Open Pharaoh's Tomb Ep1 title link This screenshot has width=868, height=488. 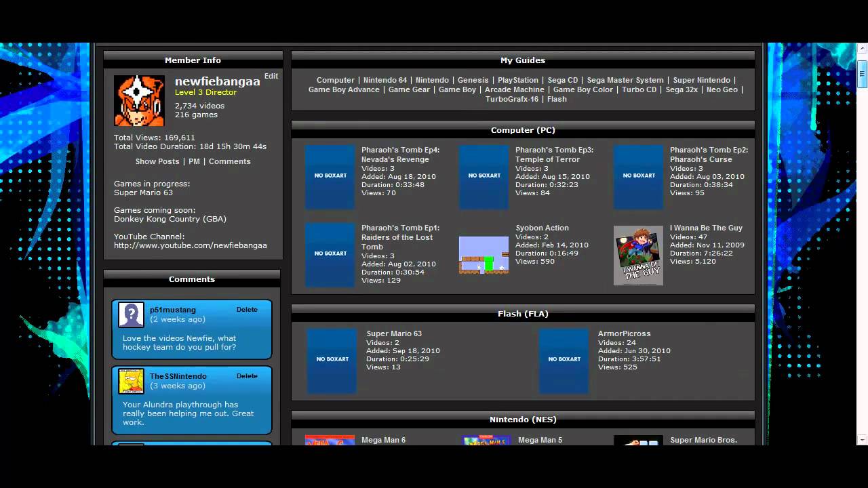(400, 237)
